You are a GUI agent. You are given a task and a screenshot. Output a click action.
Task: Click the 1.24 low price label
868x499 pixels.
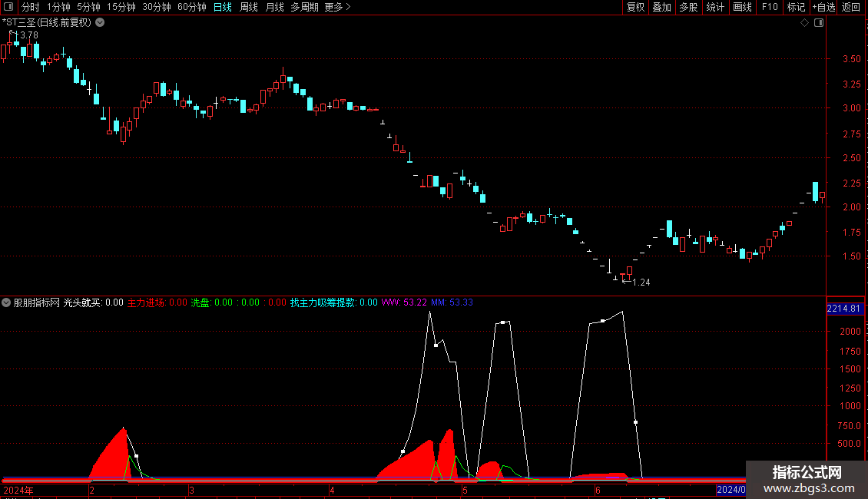click(641, 283)
